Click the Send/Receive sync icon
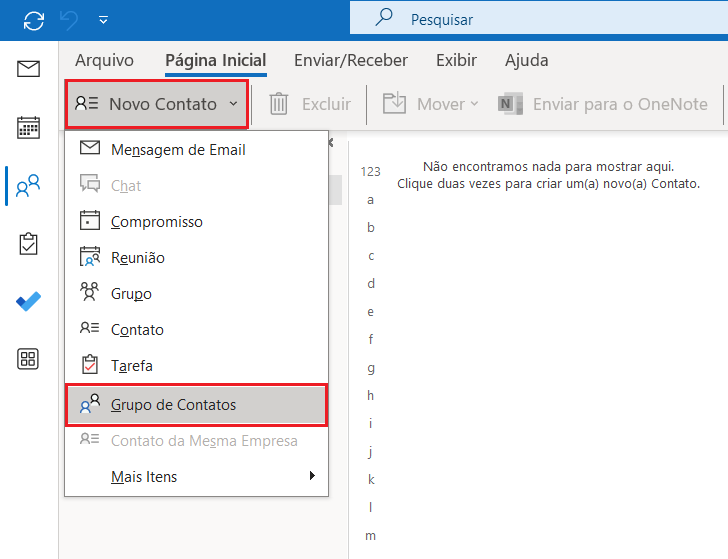This screenshot has width=728, height=559. click(34, 20)
